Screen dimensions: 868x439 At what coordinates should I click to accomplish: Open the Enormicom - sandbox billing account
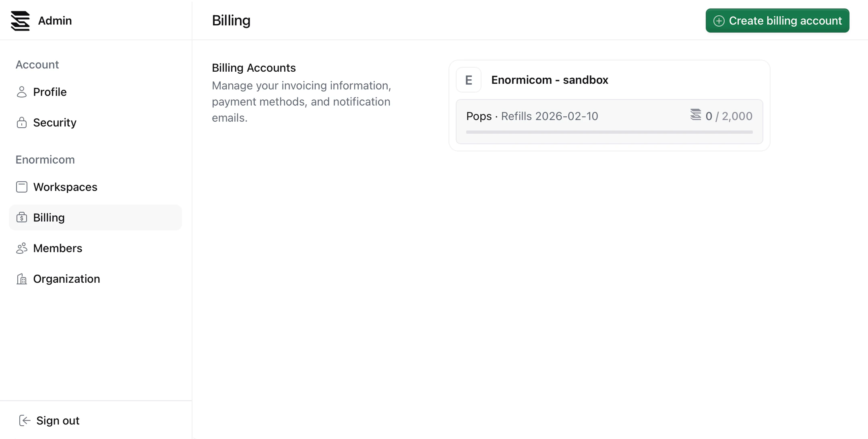[550, 80]
